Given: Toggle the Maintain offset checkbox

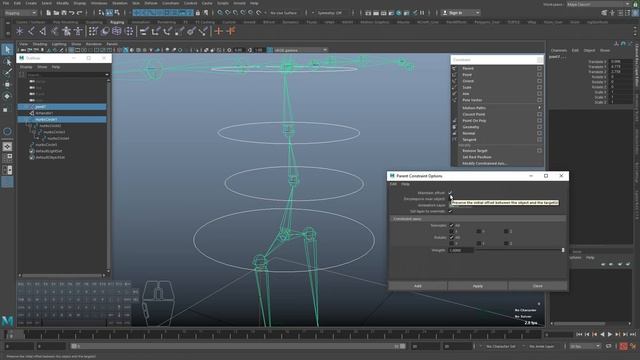Looking at the screenshot, I should [451, 193].
